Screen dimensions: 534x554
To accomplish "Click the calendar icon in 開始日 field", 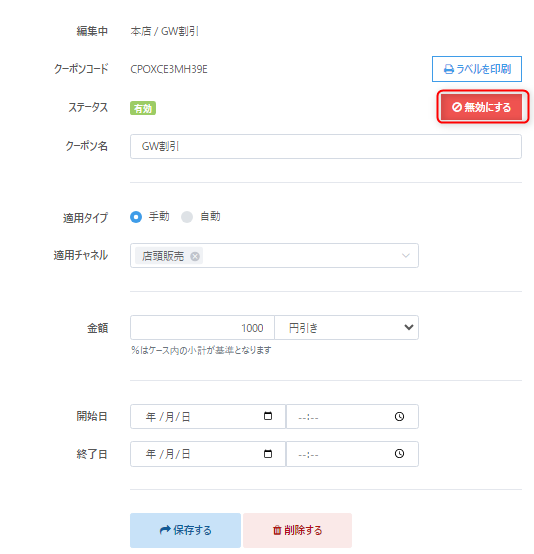I will pos(268,416).
